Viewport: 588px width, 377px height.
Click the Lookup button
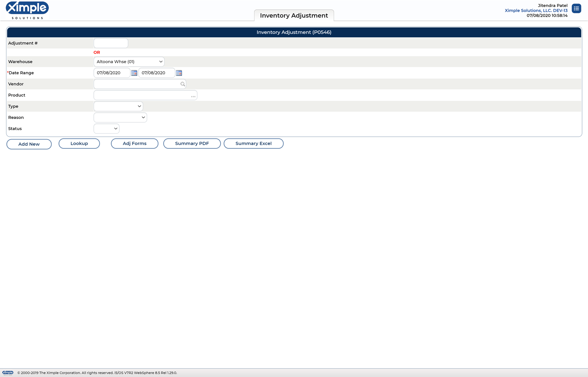pyautogui.click(x=79, y=144)
